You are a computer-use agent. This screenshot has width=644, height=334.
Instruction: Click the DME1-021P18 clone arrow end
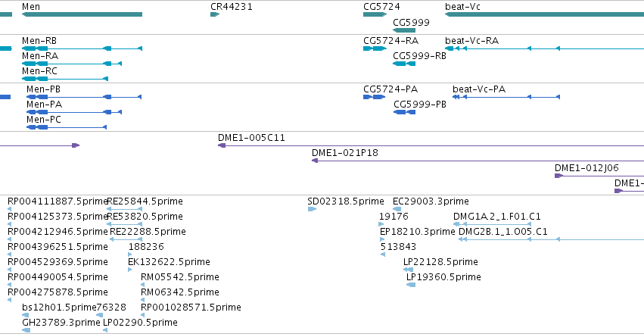pyautogui.click(x=315, y=161)
